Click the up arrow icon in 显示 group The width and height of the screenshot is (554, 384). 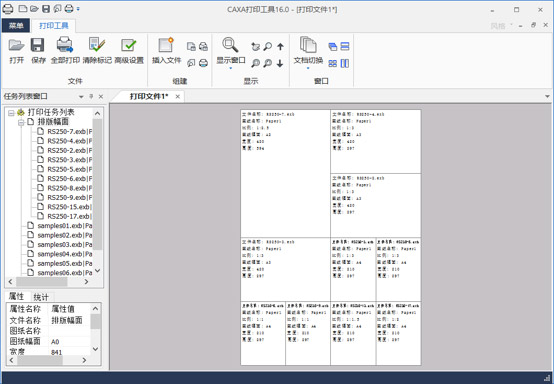point(280,47)
